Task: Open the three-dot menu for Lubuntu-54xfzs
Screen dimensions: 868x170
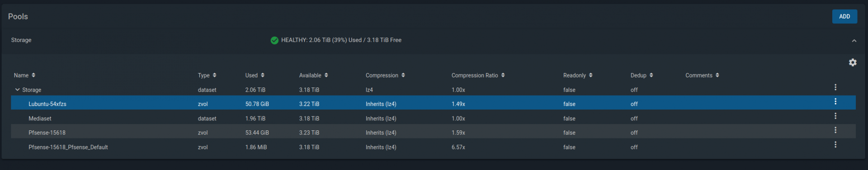Action: 835,101
